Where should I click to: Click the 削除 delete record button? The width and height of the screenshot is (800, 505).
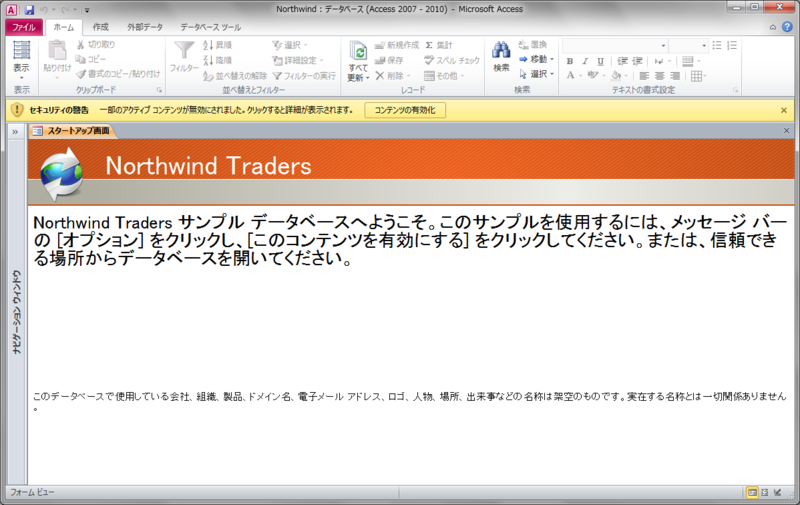(x=392, y=75)
